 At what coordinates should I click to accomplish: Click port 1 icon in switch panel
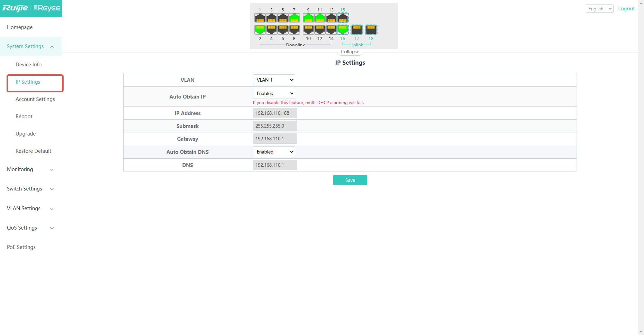coord(260,18)
